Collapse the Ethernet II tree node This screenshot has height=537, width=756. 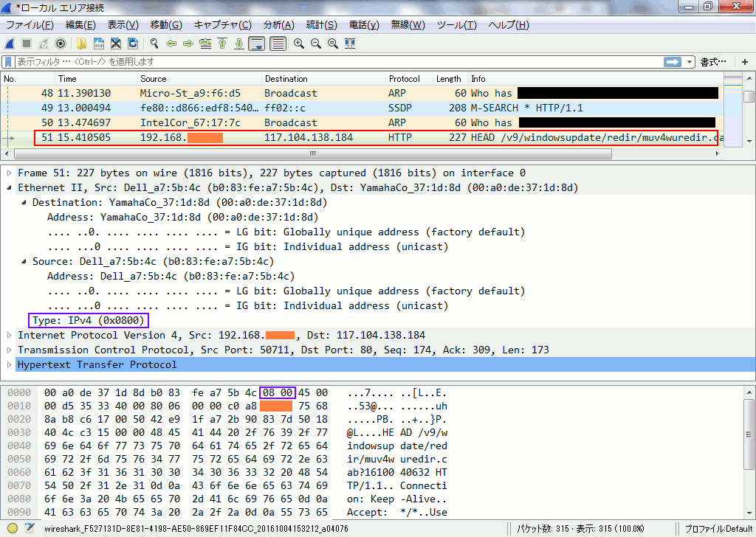click(9, 187)
